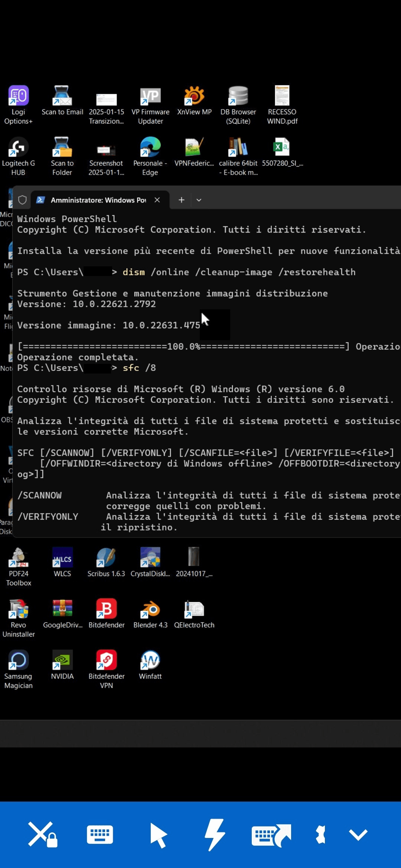Open DB Browser (SQLite) shortcut
Image resolution: width=401 pixels, height=868 pixels.
pyautogui.click(x=238, y=105)
